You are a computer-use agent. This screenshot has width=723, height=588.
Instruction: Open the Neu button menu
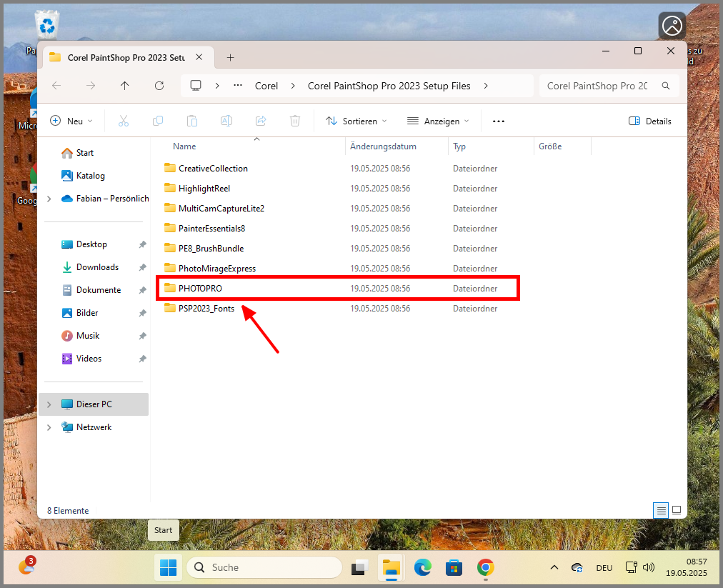71,121
